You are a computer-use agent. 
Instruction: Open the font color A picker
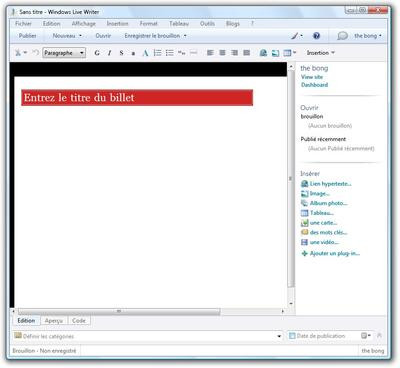click(x=145, y=53)
